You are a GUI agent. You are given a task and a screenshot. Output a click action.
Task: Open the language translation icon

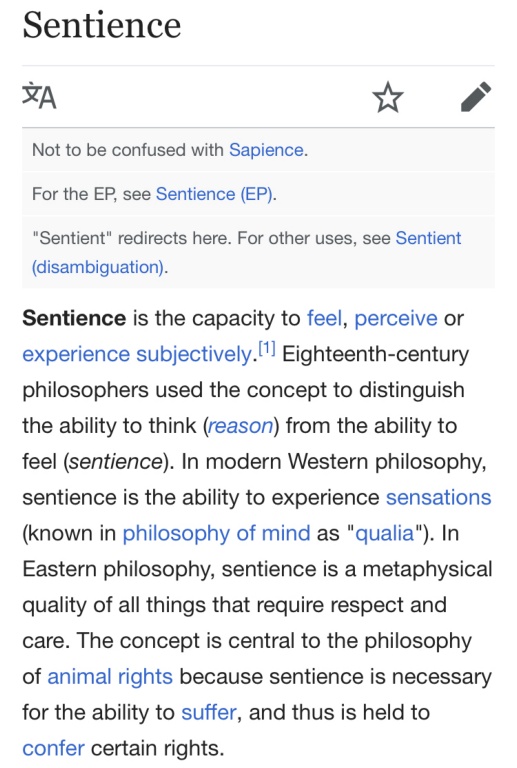[x=39, y=96]
